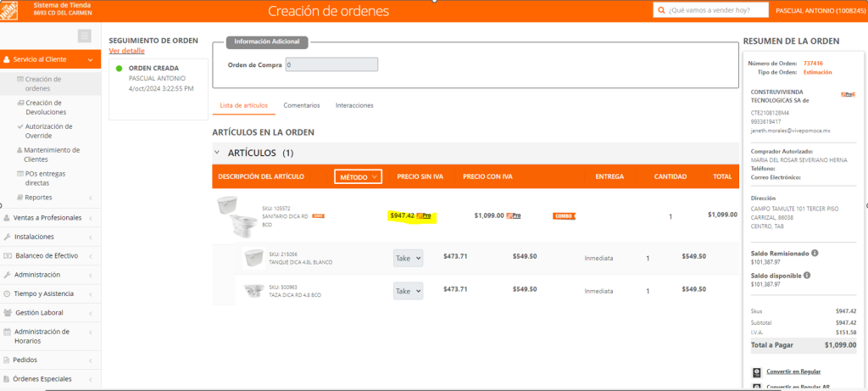Open Administración de Horarios via calendar icon
The width and height of the screenshot is (868, 391).
point(7,332)
